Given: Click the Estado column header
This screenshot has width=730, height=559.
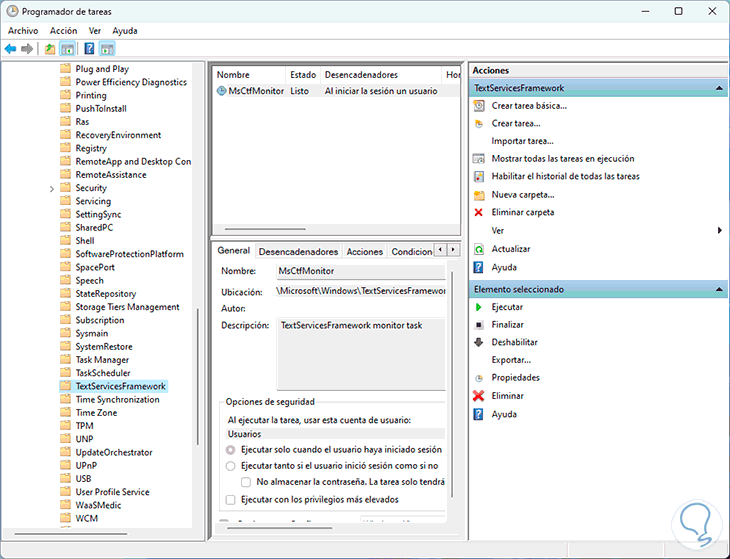Looking at the screenshot, I should pyautogui.click(x=303, y=75).
